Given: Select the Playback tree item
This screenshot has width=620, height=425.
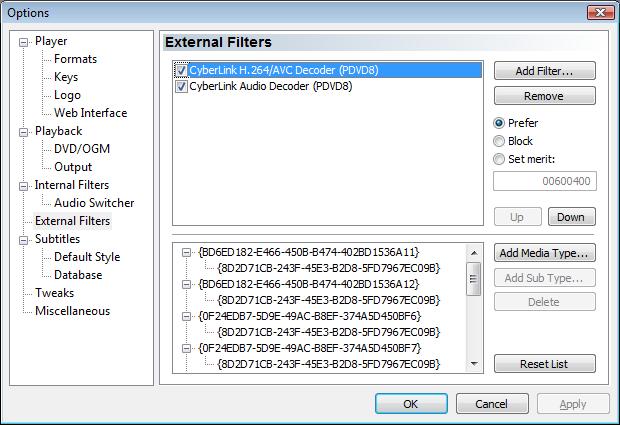Looking at the screenshot, I should coord(59,131).
